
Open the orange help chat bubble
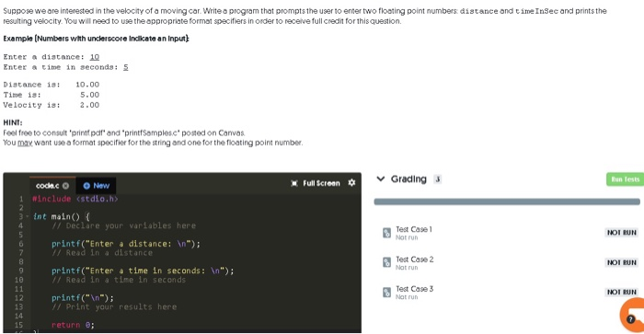pyautogui.click(x=632, y=316)
